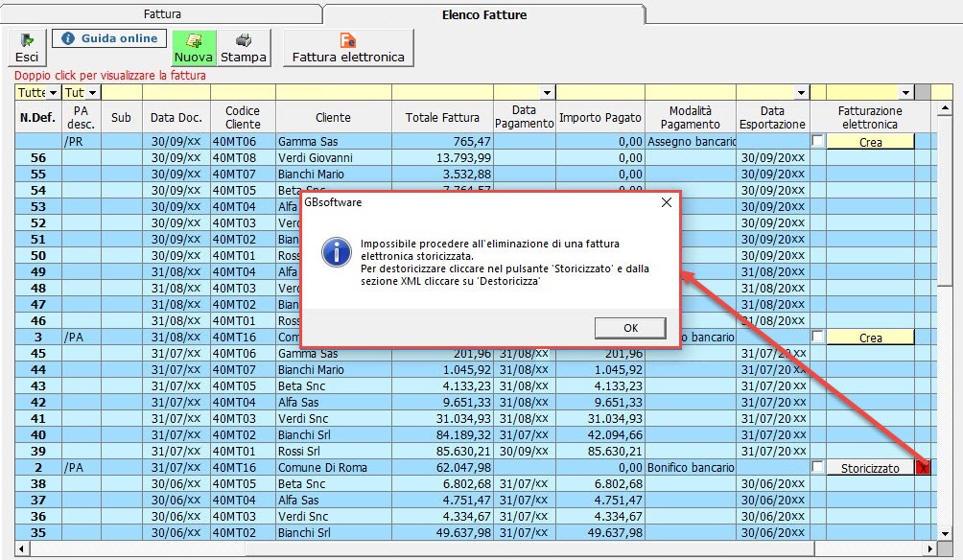Click the Fatturazione elettronica column header
Screen dimensions: 963x560
click(870, 117)
